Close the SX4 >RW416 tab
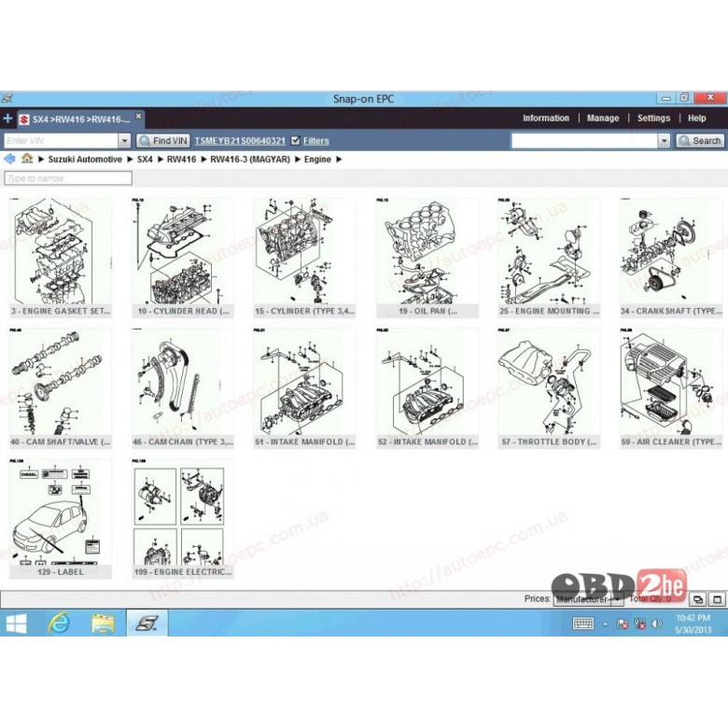The width and height of the screenshot is (728, 728). coord(138,116)
